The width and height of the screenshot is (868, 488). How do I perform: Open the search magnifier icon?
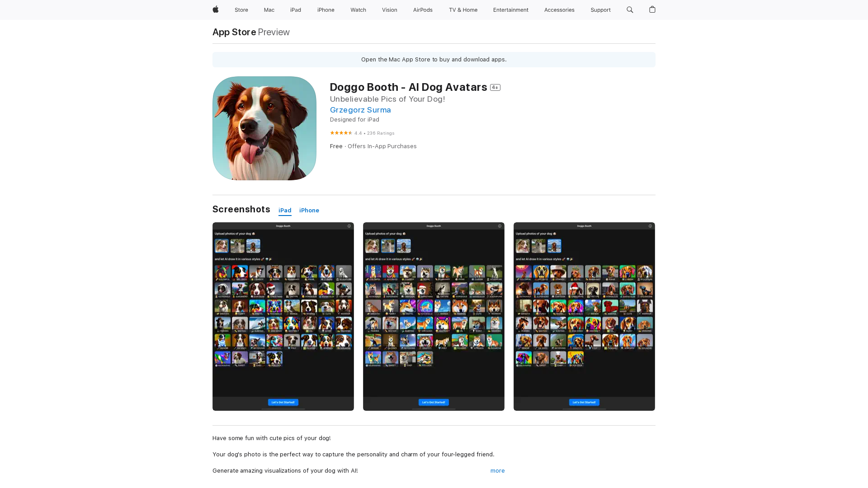(x=630, y=9)
